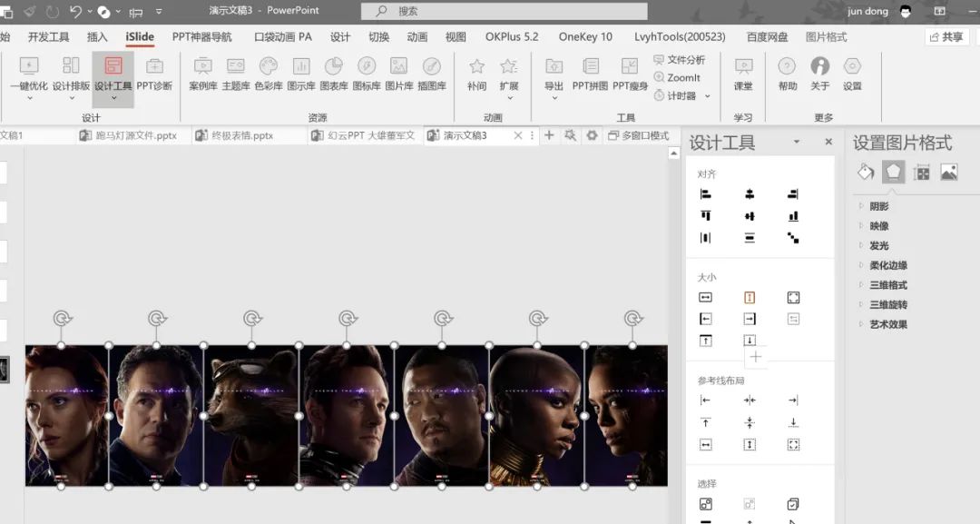Open the PPT拼图 tool
Screen dimensions: 980x524
click(590, 75)
